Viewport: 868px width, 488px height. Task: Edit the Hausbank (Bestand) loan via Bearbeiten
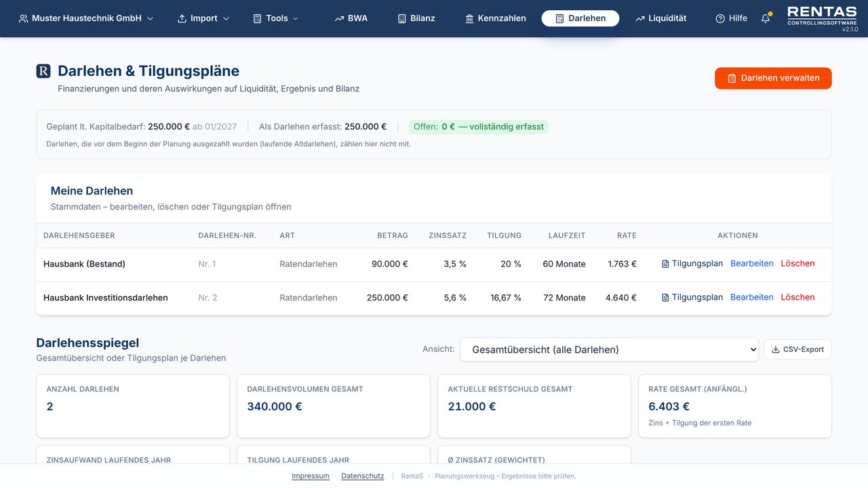tap(752, 264)
